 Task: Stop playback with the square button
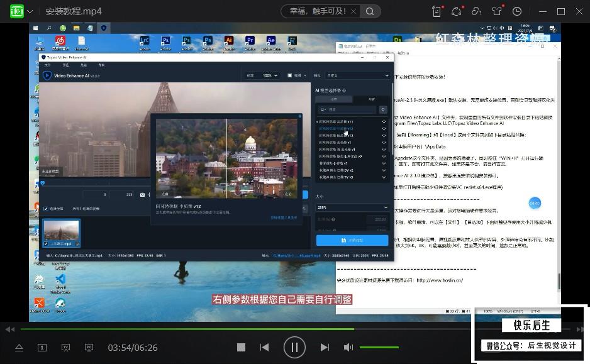point(241,348)
